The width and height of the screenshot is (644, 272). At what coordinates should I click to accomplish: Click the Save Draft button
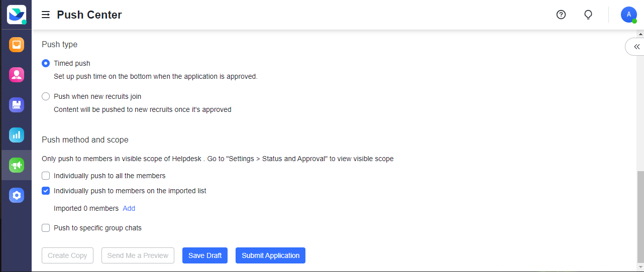[205, 255]
